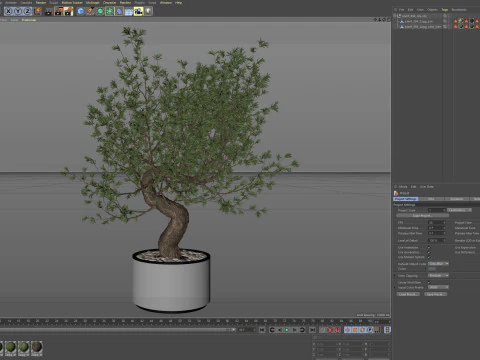
Task: Step to next keyframe in timeline
Action: 302,330
